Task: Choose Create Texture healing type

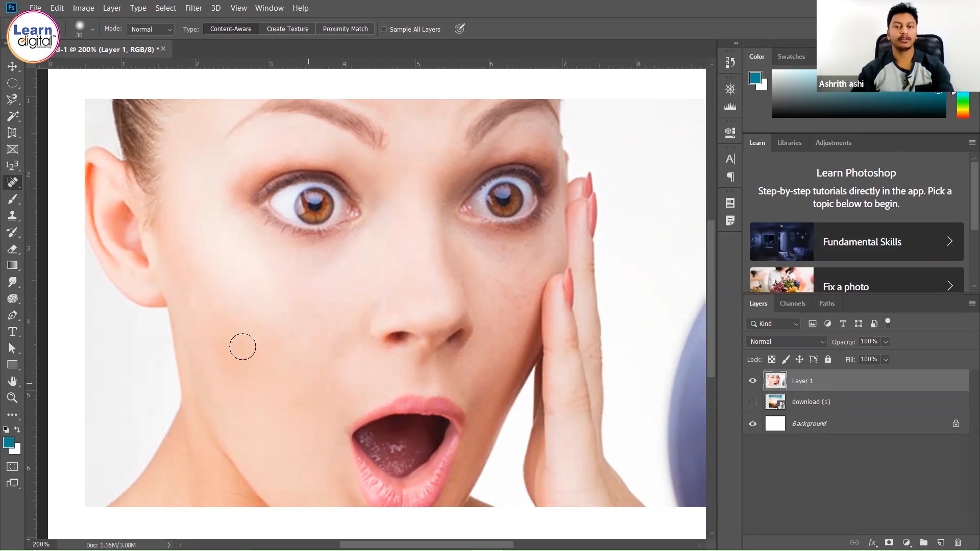Action: click(287, 29)
